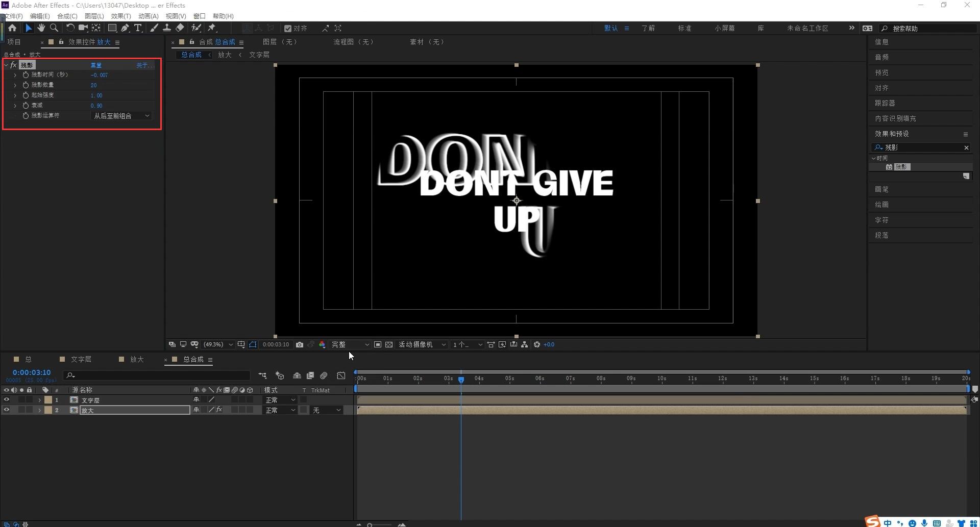Open the grid and guide options icon
Image resolution: width=980 pixels, height=527 pixels.
241,345
